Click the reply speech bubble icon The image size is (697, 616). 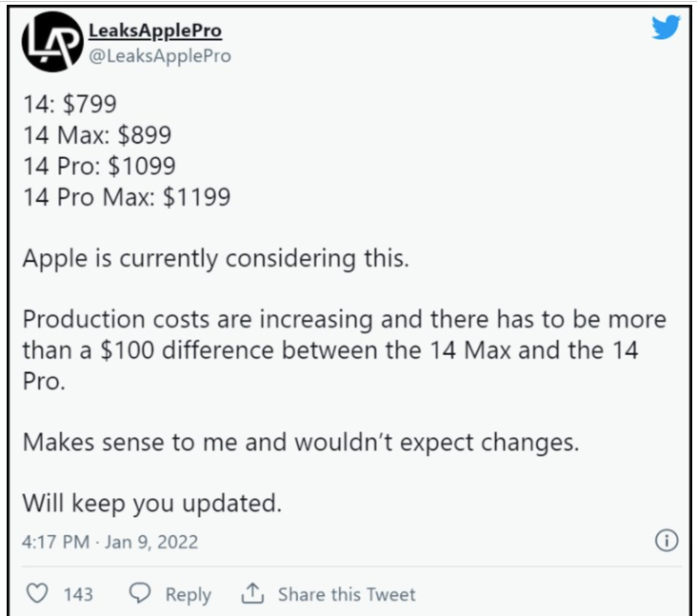[140, 593]
